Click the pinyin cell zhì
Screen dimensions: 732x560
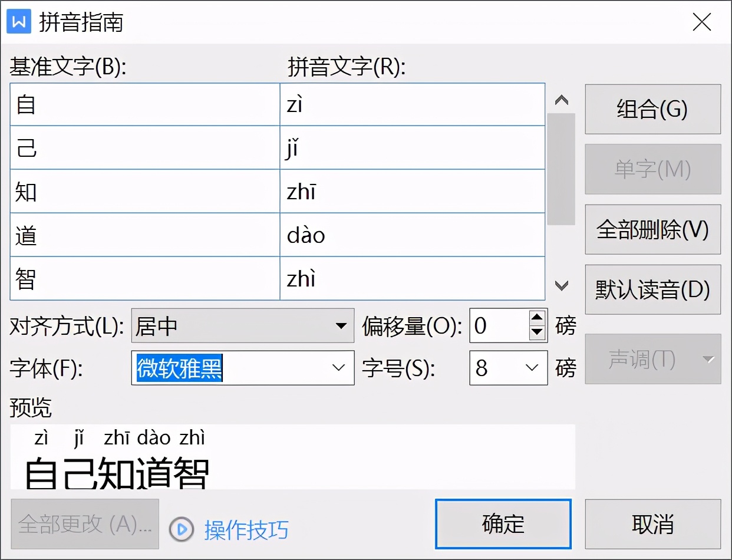point(413,279)
